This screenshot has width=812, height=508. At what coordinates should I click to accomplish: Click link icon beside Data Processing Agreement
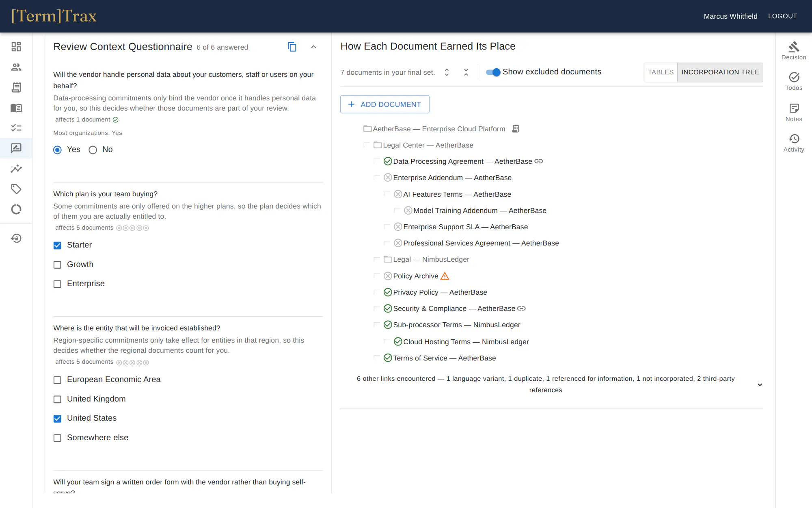[x=538, y=161]
